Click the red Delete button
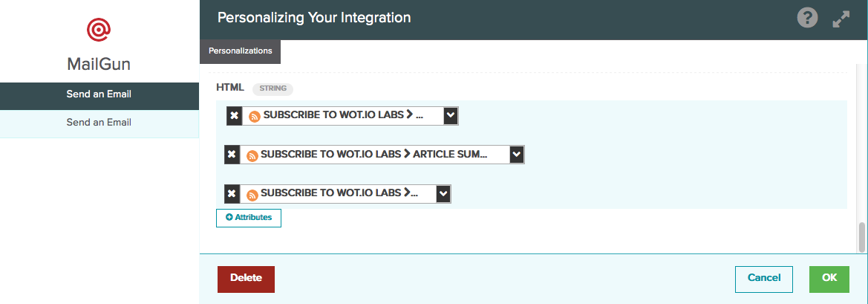 [x=246, y=279]
